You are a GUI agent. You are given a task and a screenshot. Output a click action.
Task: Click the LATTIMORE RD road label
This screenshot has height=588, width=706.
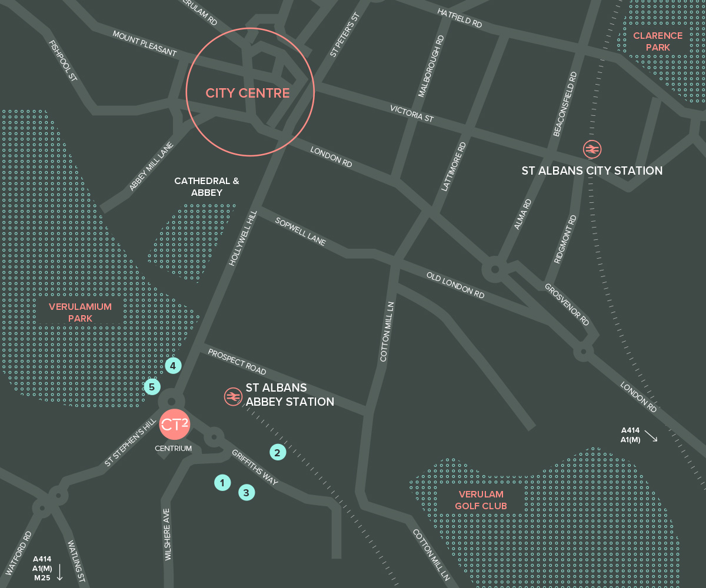(x=453, y=167)
